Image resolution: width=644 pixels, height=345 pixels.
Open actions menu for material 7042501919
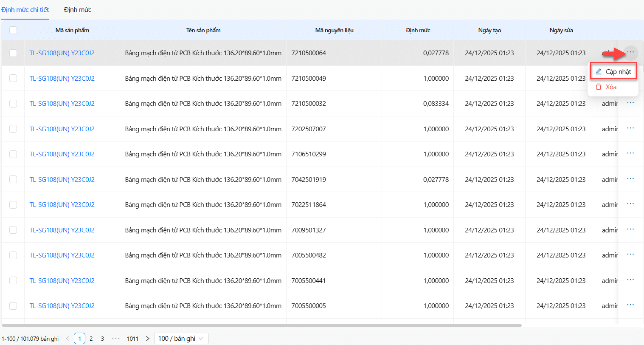pos(630,179)
